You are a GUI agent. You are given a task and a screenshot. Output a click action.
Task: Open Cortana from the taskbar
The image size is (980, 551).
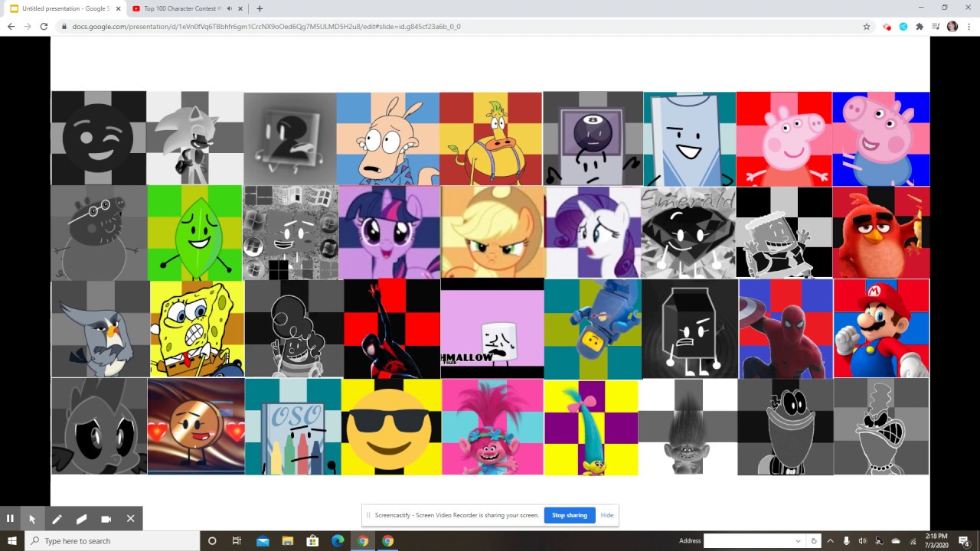pos(212,541)
